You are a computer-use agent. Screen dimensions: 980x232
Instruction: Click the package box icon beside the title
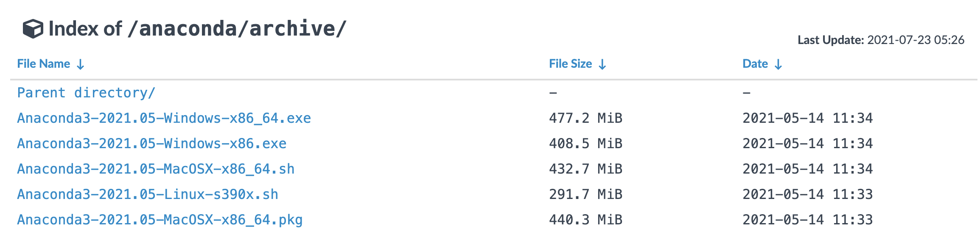[x=33, y=29]
